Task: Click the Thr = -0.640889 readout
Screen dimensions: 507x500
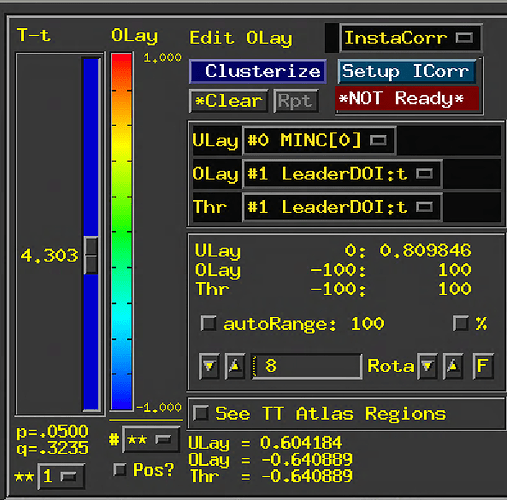Action: pos(270,476)
